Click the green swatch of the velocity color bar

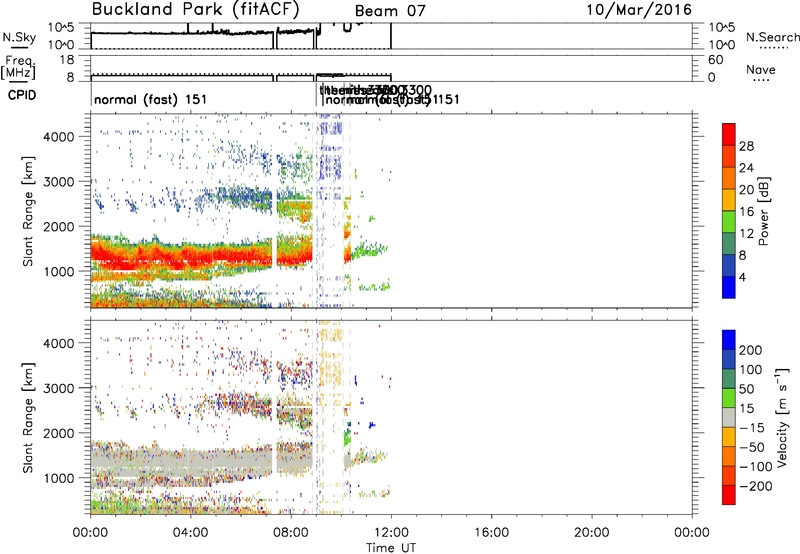click(729, 398)
